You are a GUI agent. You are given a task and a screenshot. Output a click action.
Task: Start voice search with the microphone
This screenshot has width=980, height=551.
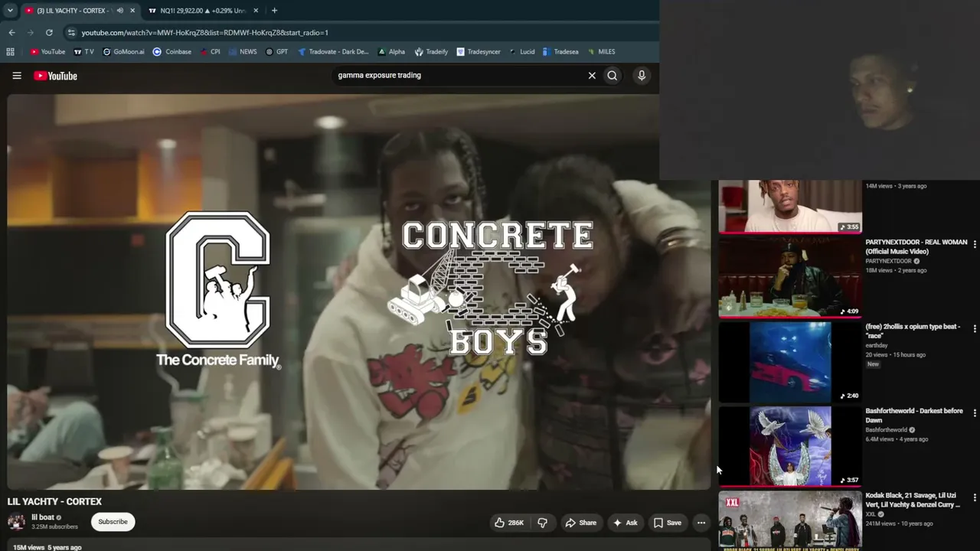coord(642,75)
